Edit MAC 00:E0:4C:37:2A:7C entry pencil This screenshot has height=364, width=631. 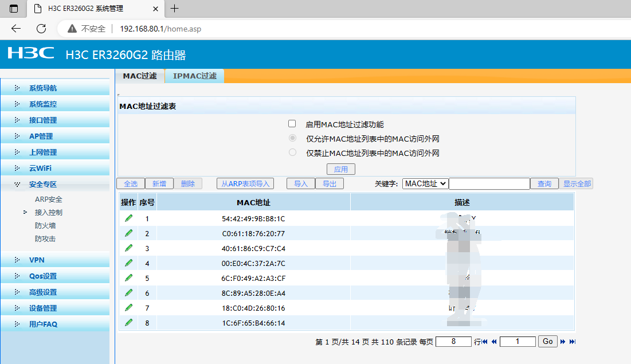[x=129, y=263]
